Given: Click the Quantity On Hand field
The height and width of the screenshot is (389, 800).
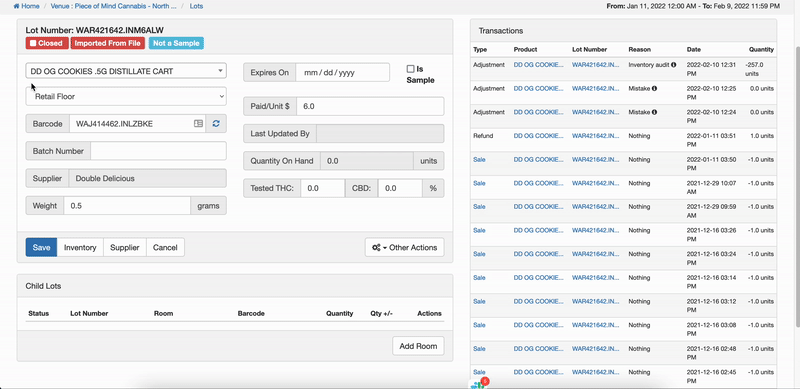Looking at the screenshot, I should 366,161.
